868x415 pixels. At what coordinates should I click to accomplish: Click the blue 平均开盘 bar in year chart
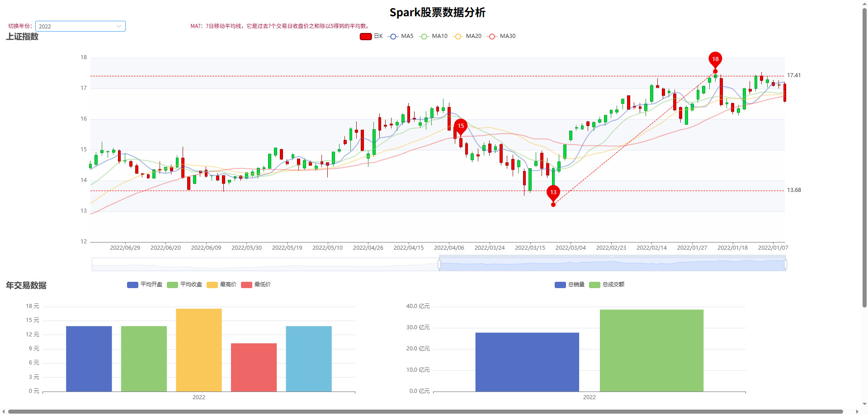(x=89, y=359)
